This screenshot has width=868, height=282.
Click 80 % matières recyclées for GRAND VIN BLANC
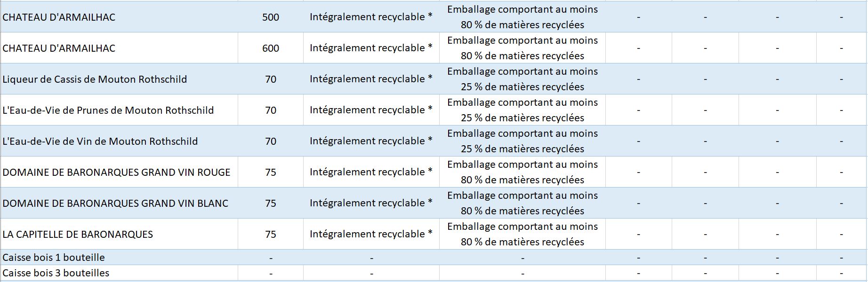click(522, 203)
